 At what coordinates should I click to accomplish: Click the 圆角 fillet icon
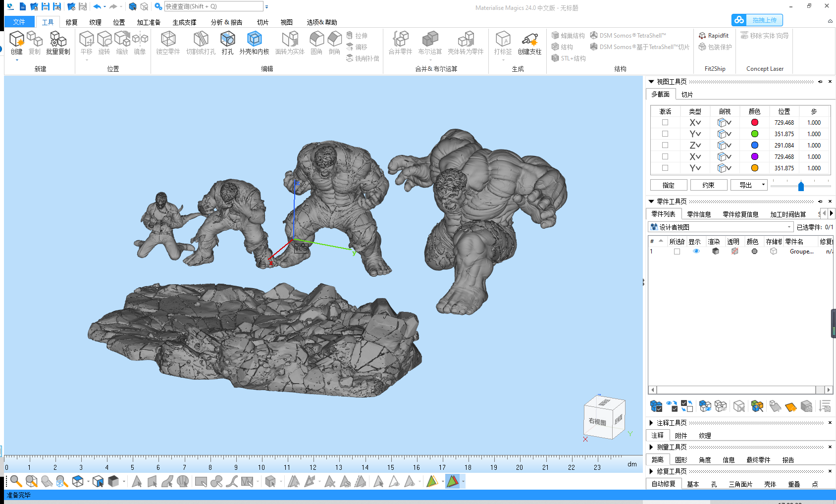coord(316,43)
